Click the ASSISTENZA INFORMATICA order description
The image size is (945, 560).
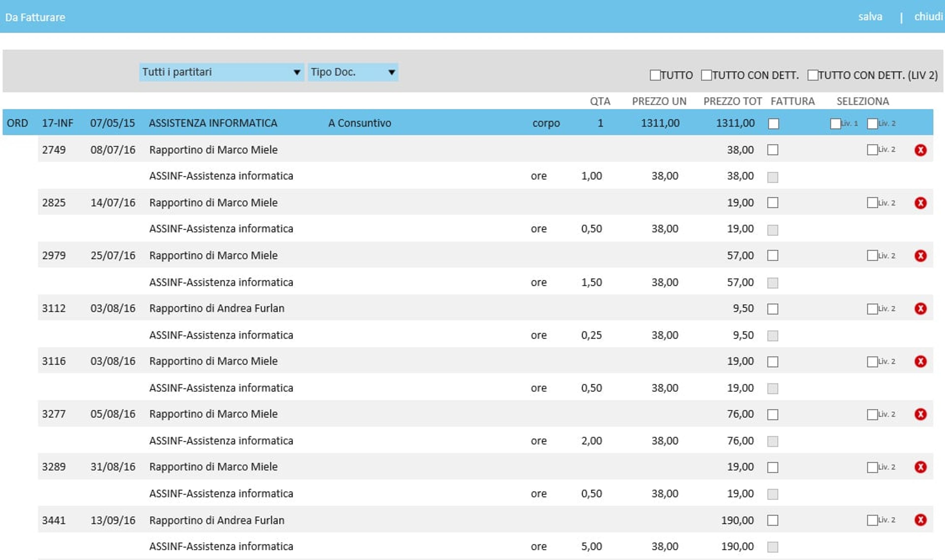pyautogui.click(x=213, y=123)
